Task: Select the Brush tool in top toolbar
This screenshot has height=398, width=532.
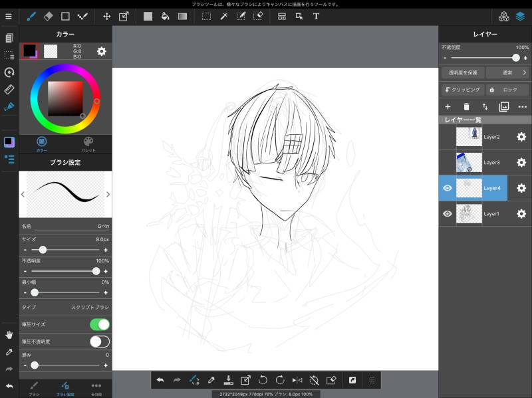Action: [x=31, y=16]
